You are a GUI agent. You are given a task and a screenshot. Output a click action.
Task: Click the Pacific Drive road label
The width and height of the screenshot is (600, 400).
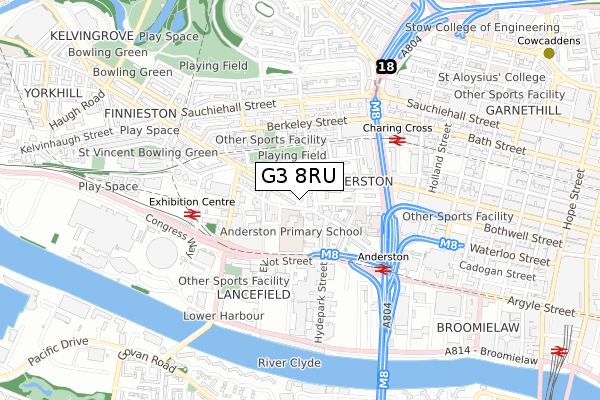click(x=58, y=351)
